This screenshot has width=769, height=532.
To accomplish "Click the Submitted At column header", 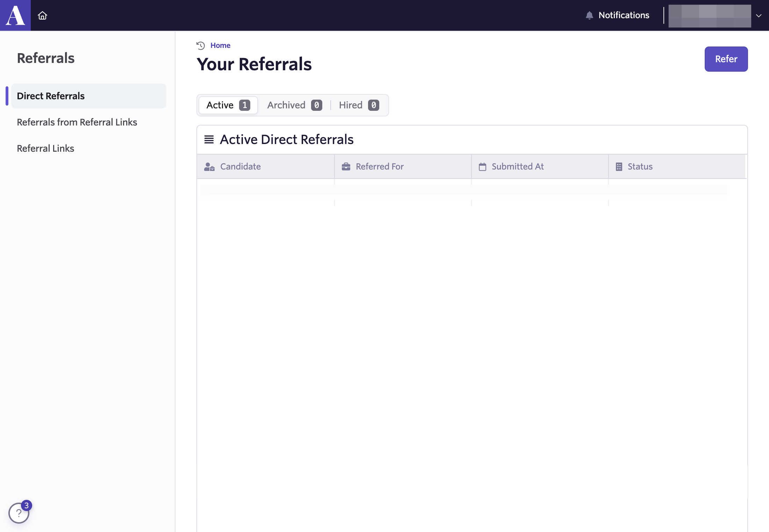I will tap(540, 166).
